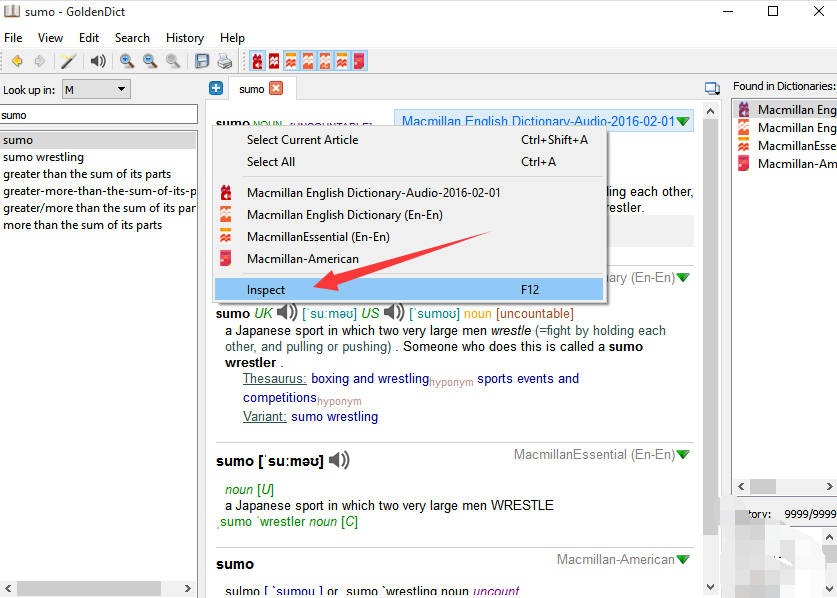The width and height of the screenshot is (837, 598).
Task: Save the article with the floppy disk icon
Action: pos(202,61)
